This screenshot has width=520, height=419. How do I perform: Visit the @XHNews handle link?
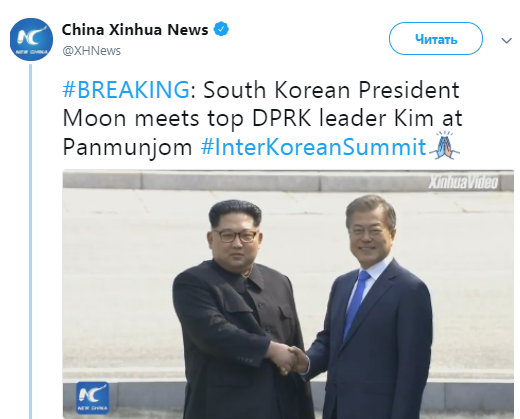coord(92,51)
